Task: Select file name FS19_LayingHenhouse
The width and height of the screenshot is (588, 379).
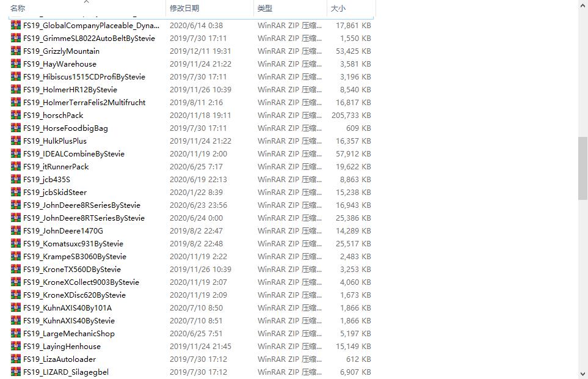Action: tap(62, 346)
